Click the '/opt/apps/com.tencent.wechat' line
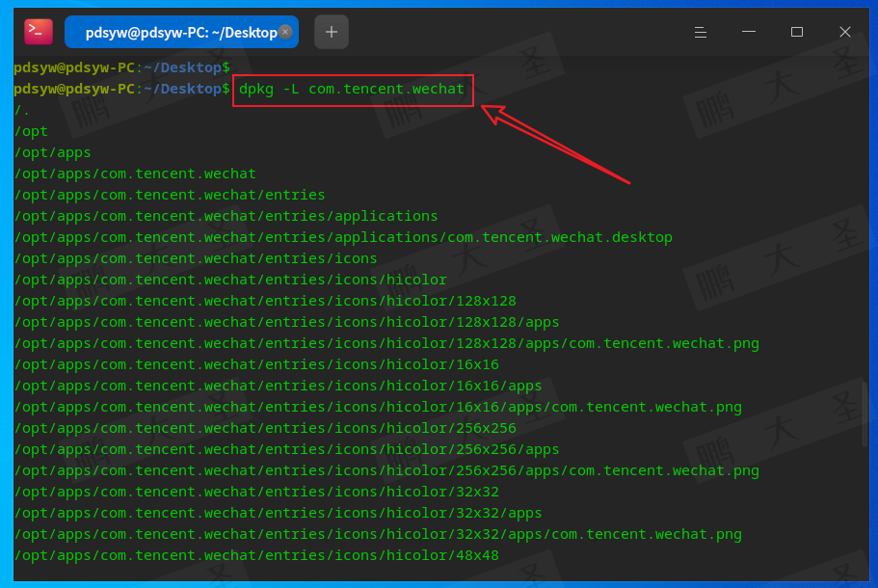 tap(135, 174)
